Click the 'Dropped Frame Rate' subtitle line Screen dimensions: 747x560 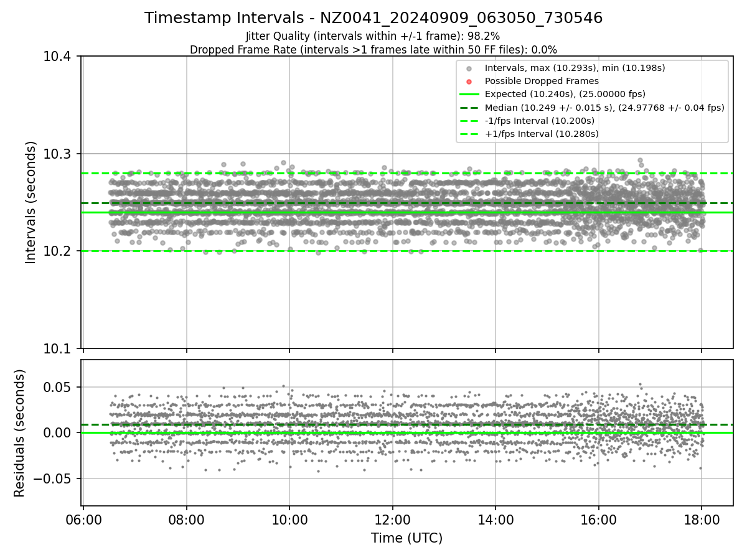tap(374, 50)
